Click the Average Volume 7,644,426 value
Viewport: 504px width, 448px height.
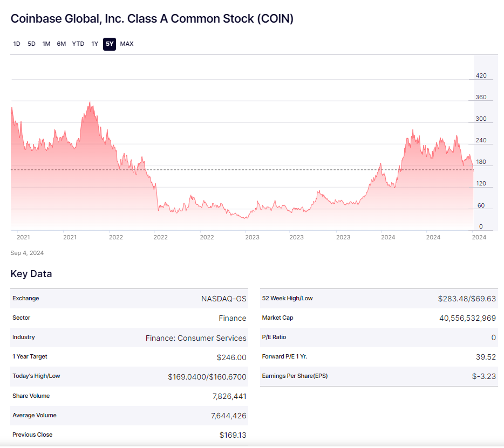[x=229, y=416]
